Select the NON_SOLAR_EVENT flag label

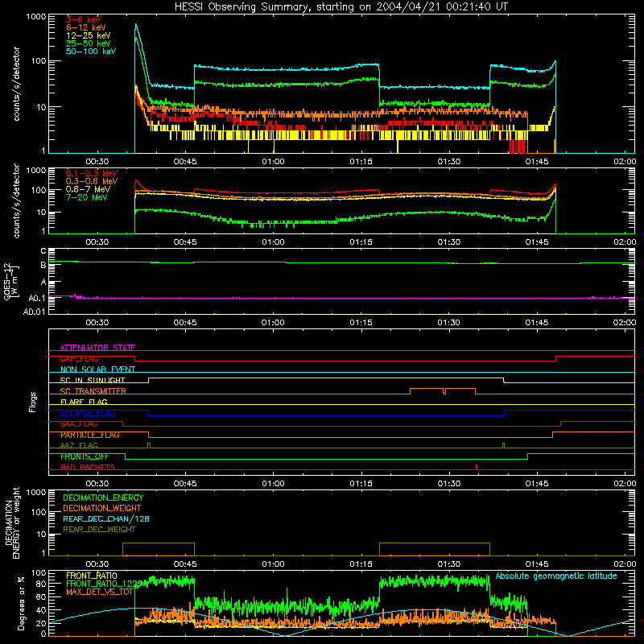97,369
